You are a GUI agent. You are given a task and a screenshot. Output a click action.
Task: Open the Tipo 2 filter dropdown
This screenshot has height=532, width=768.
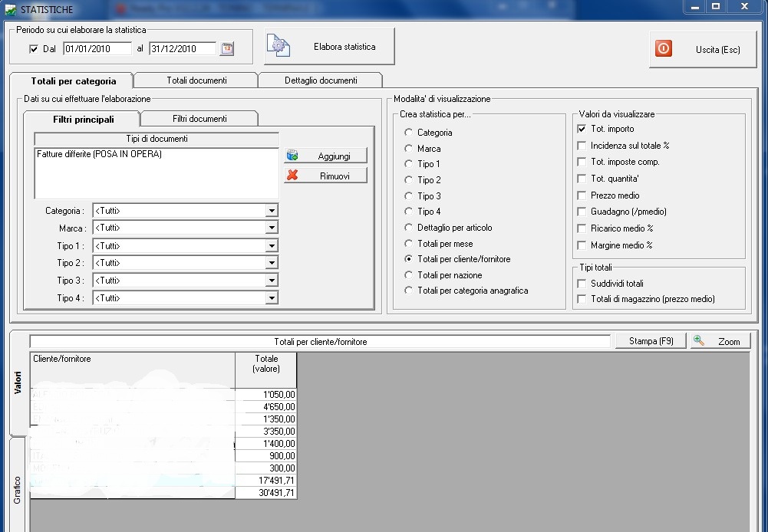point(272,263)
